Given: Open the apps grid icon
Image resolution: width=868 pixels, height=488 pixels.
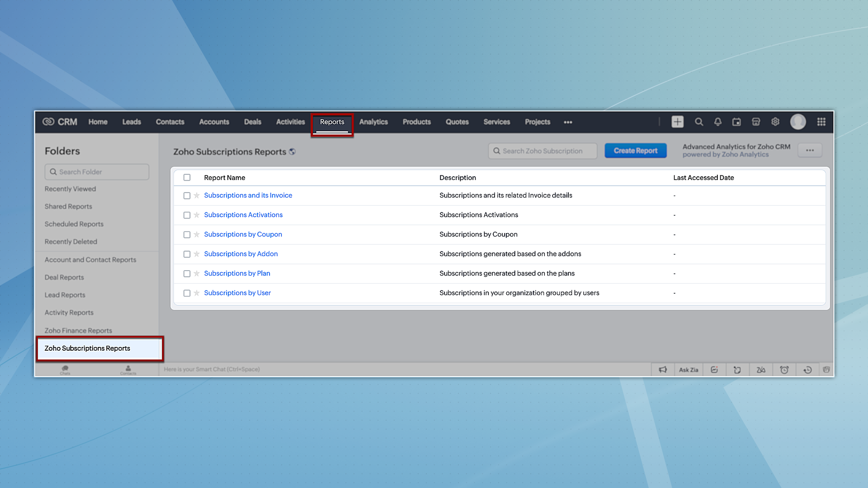Looking at the screenshot, I should point(821,122).
